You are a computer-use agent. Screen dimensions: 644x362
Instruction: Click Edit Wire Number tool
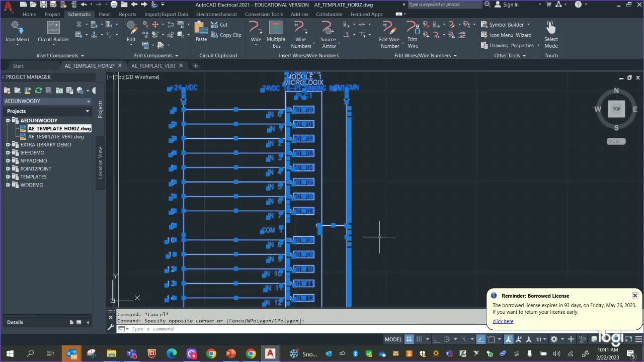click(x=389, y=34)
